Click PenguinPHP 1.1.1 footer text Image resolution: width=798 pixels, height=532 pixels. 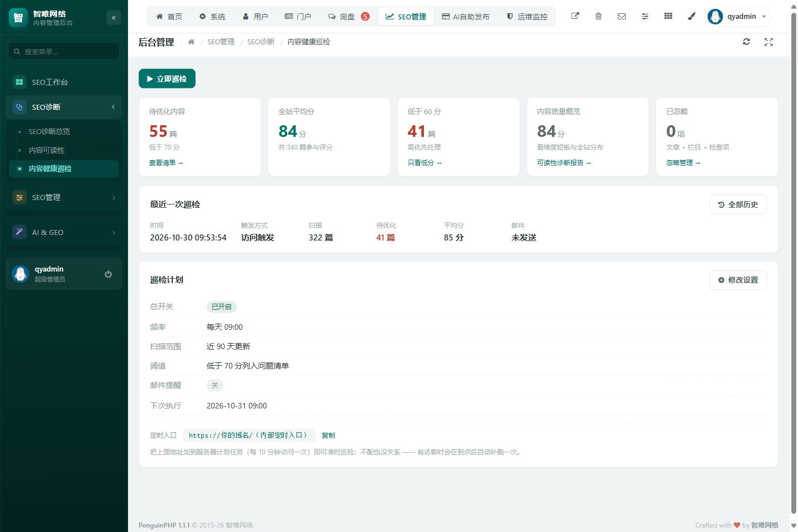pos(164,525)
